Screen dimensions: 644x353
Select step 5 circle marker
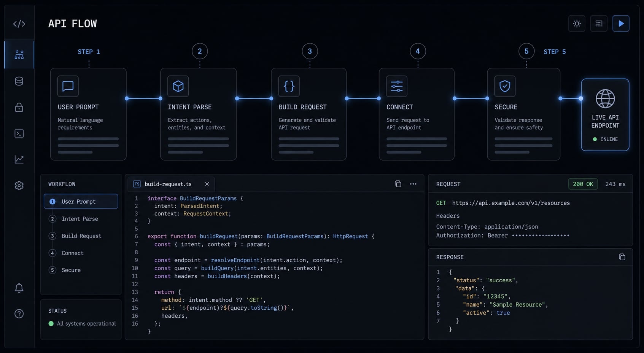526,51
